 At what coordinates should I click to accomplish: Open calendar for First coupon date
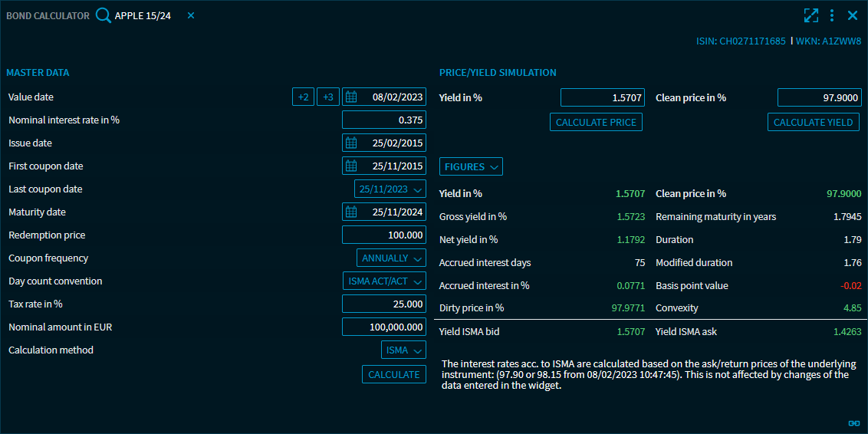pyautogui.click(x=351, y=166)
